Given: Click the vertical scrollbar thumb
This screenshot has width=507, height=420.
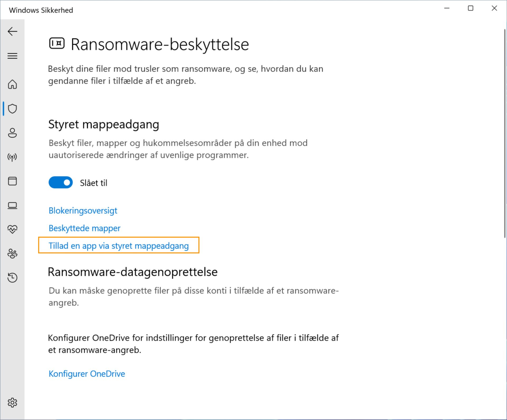Looking at the screenshot, I should point(505,132).
